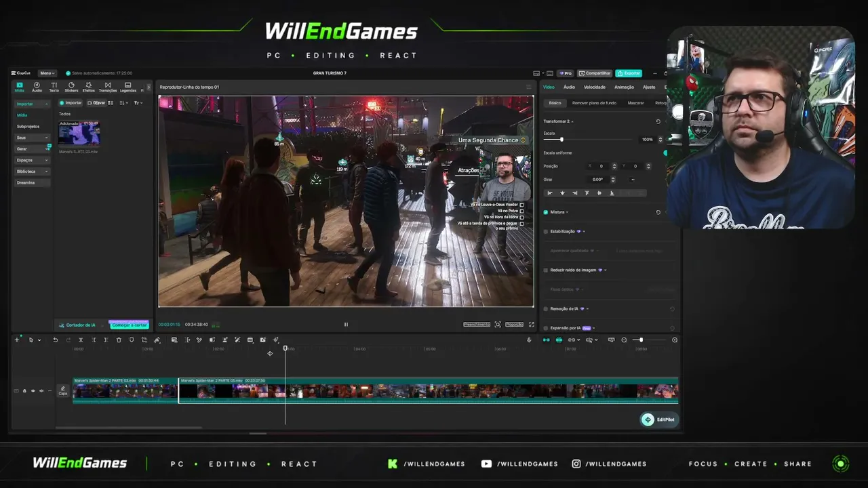Click the Gravar button

pos(97,103)
